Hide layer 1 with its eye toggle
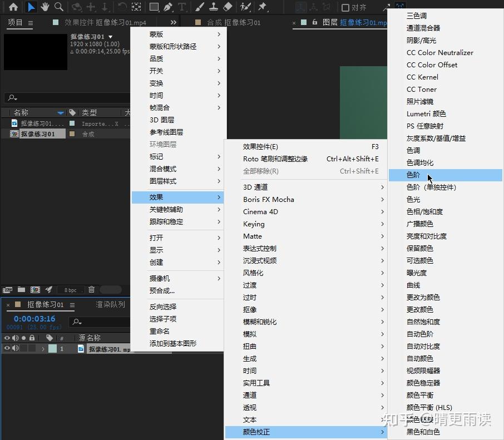 point(7,349)
